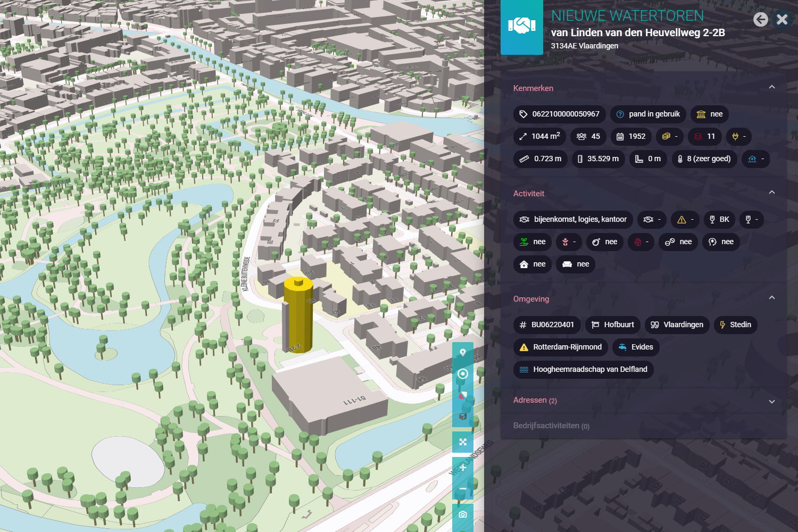Click the Hofbuurt neighborhood chip

[612, 325]
